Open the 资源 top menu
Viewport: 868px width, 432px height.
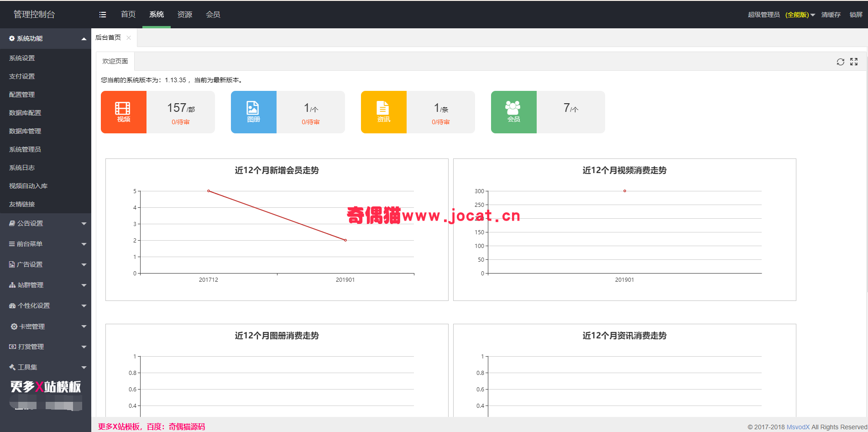coord(185,15)
